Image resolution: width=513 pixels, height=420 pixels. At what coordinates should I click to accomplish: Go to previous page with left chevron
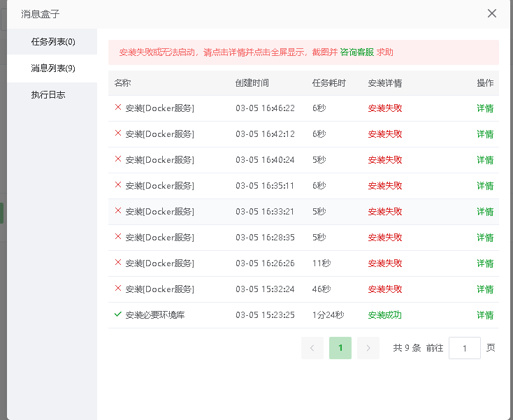pyautogui.click(x=312, y=348)
